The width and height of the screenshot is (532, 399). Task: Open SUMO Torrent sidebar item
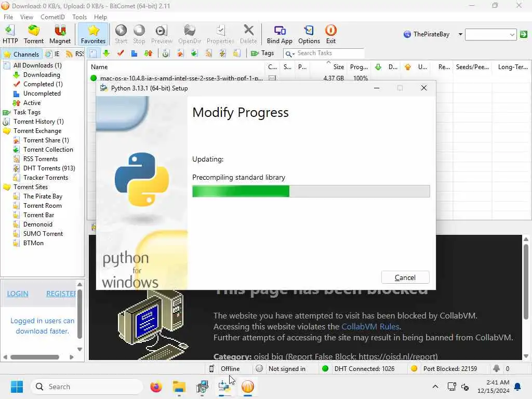43,234
